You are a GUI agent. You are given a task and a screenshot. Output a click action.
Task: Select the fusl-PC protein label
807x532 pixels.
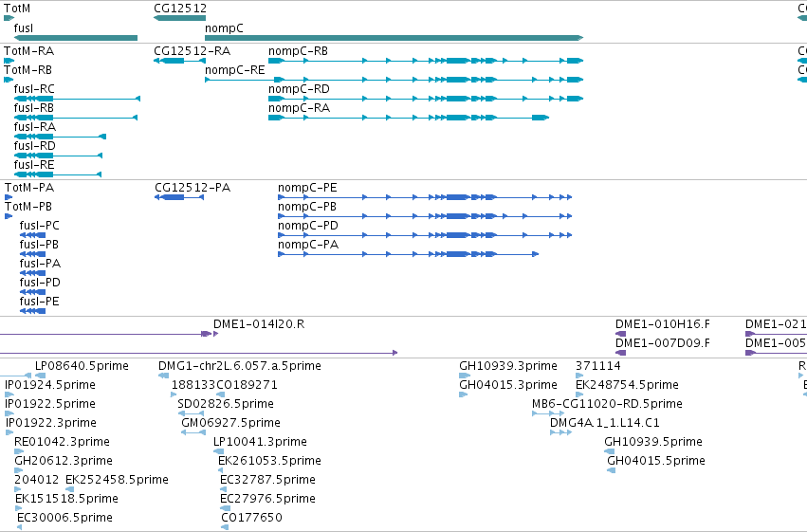[x=40, y=226]
